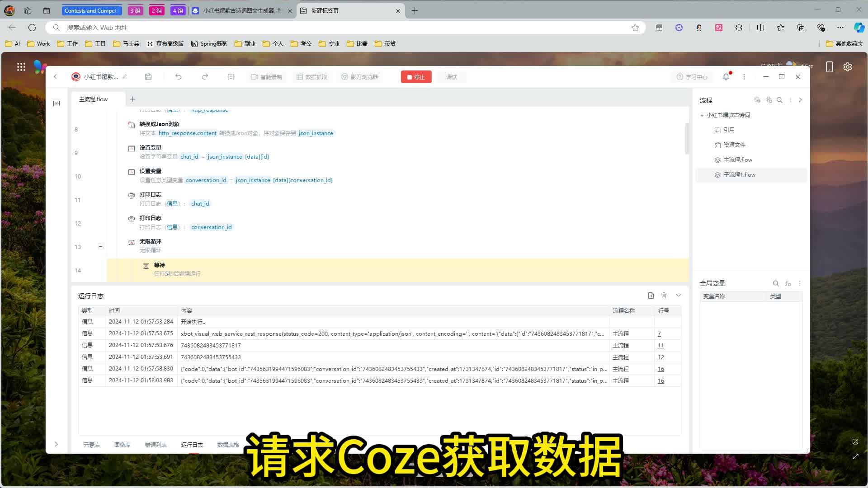Expand the left sidebar arrow
The image size is (868, 488).
pos(57,444)
